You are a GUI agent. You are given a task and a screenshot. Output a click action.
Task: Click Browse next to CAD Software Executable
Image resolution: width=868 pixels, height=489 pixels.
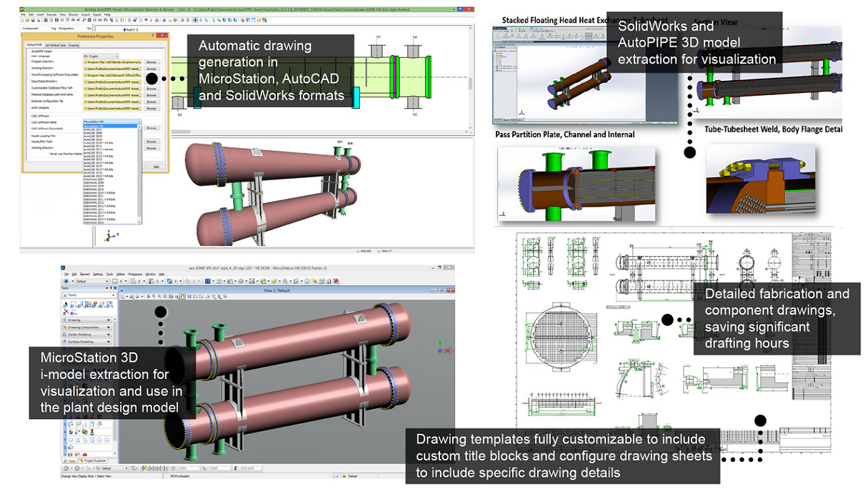151,128
